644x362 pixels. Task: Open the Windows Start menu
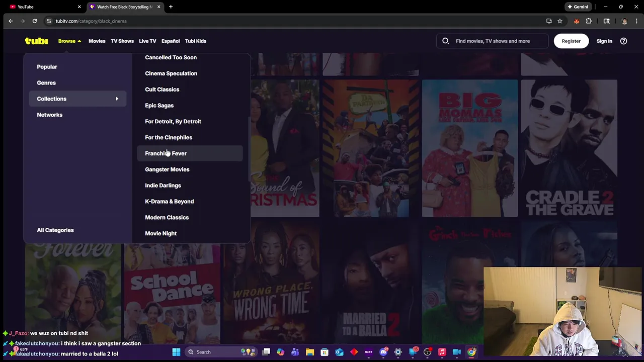point(176,352)
